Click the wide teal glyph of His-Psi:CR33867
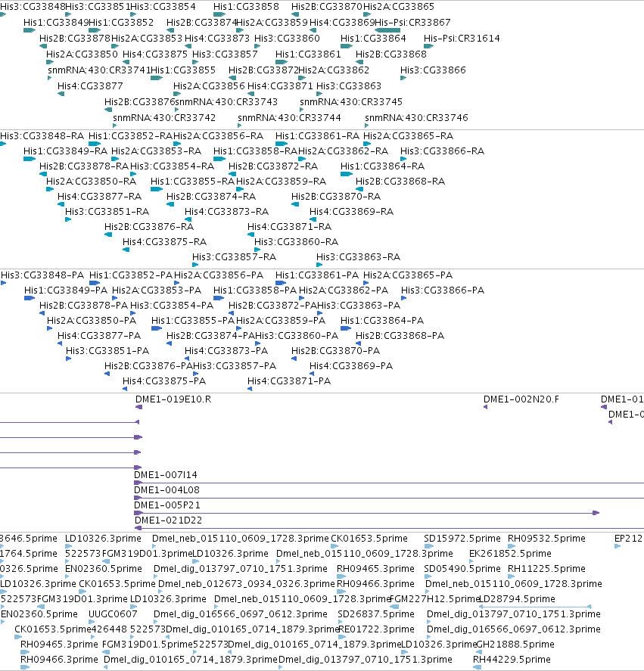This screenshot has height=671, width=644. pyautogui.click(x=387, y=30)
